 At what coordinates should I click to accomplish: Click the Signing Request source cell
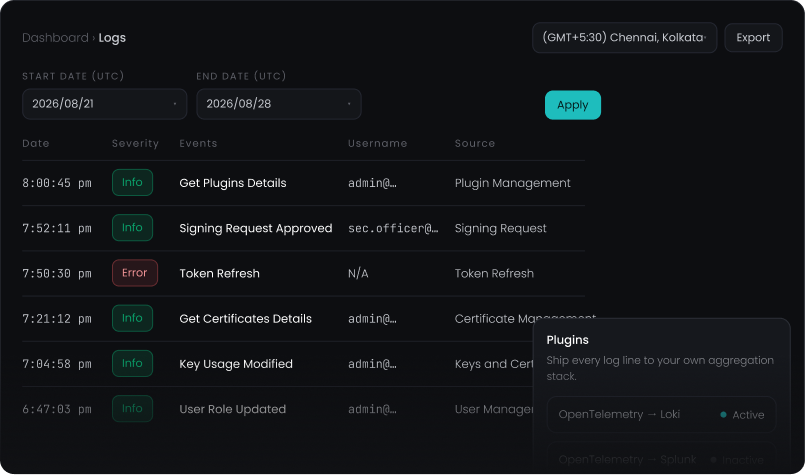501,228
